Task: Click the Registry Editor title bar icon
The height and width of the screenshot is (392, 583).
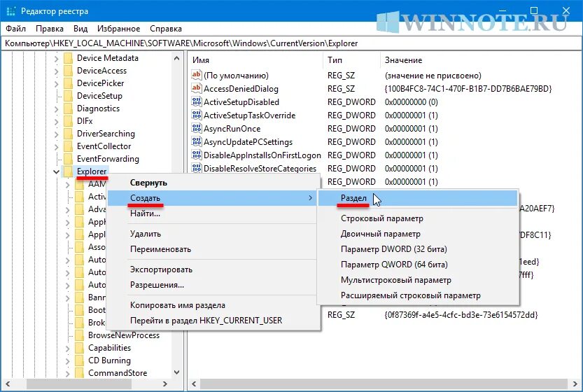Action: click(10, 11)
